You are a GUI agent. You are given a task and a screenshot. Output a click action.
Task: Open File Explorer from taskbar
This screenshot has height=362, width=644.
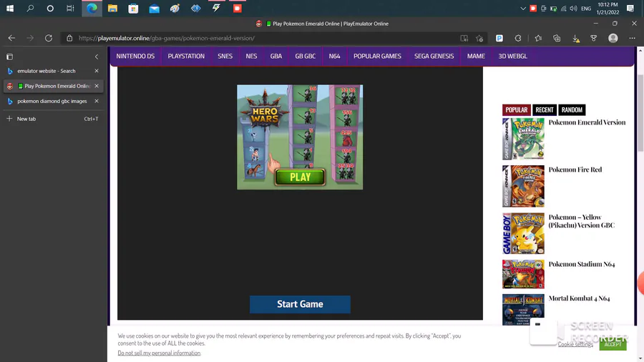(112, 8)
